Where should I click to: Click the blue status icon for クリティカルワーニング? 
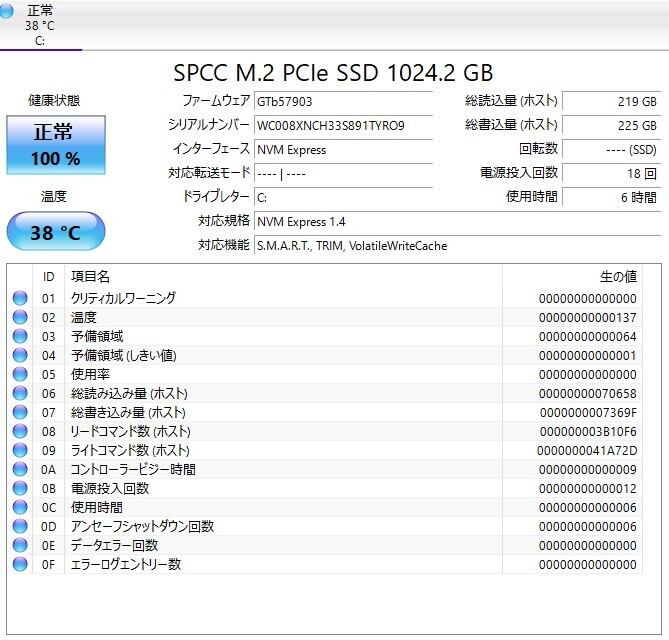[x=20, y=298]
